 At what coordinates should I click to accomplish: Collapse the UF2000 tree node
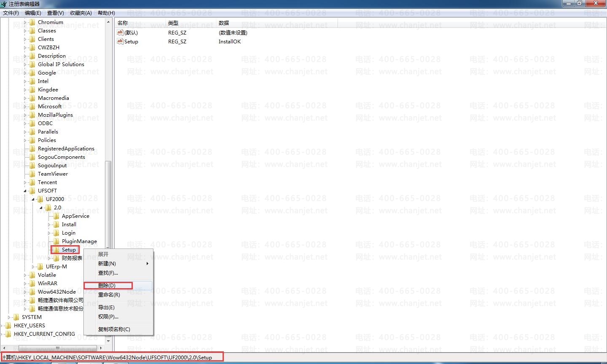[x=33, y=199]
